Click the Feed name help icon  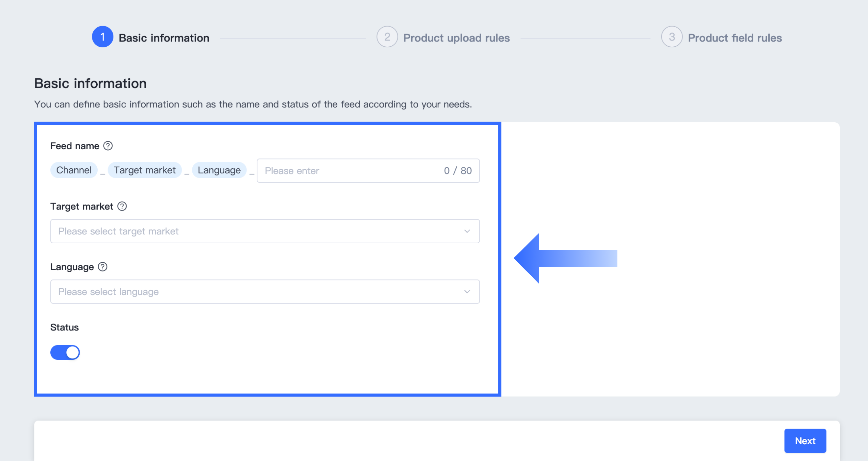(x=108, y=146)
